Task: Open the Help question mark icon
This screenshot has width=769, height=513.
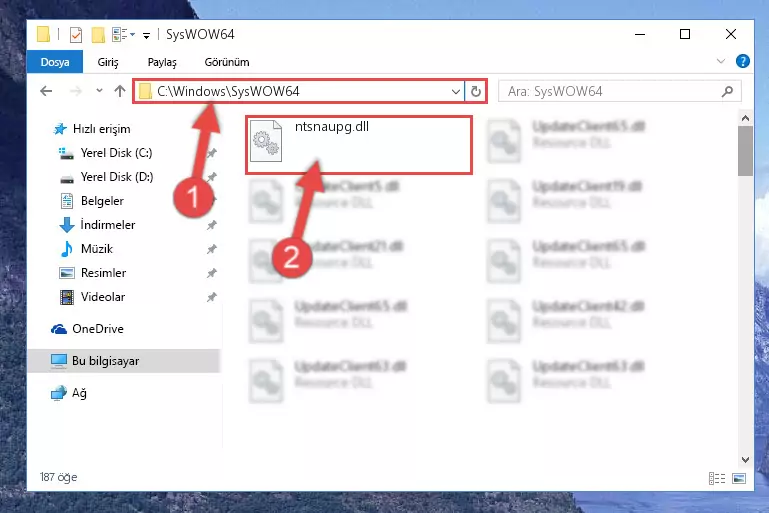Action: (743, 61)
